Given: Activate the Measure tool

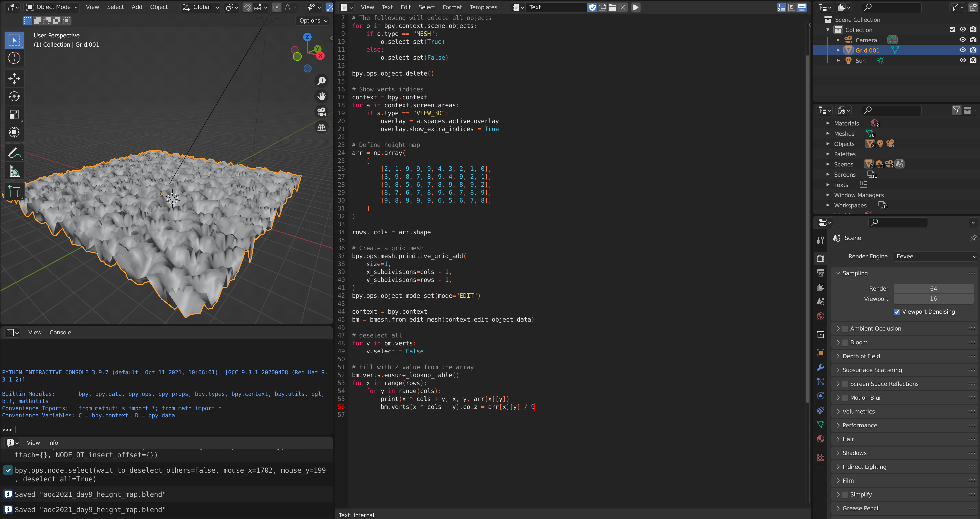Looking at the screenshot, I should pos(14,171).
